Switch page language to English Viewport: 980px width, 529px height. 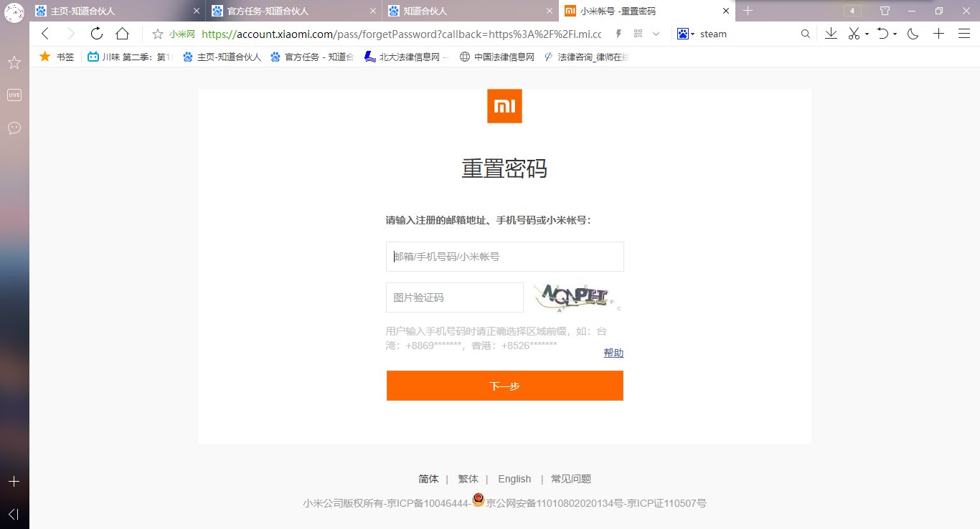click(514, 479)
